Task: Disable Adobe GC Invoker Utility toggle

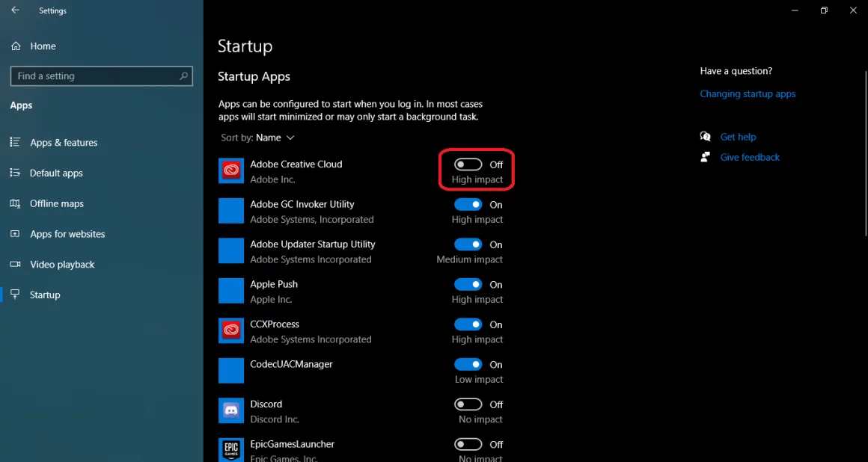Action: coord(468,205)
